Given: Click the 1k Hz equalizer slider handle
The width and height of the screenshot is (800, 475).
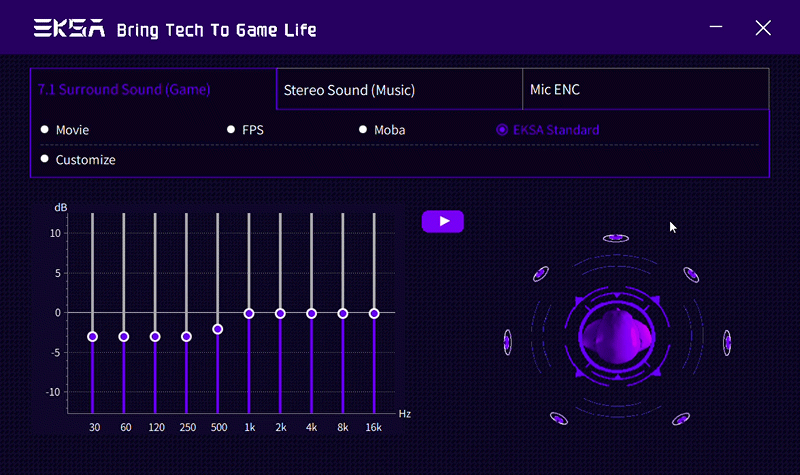Looking at the screenshot, I should coord(249,313).
